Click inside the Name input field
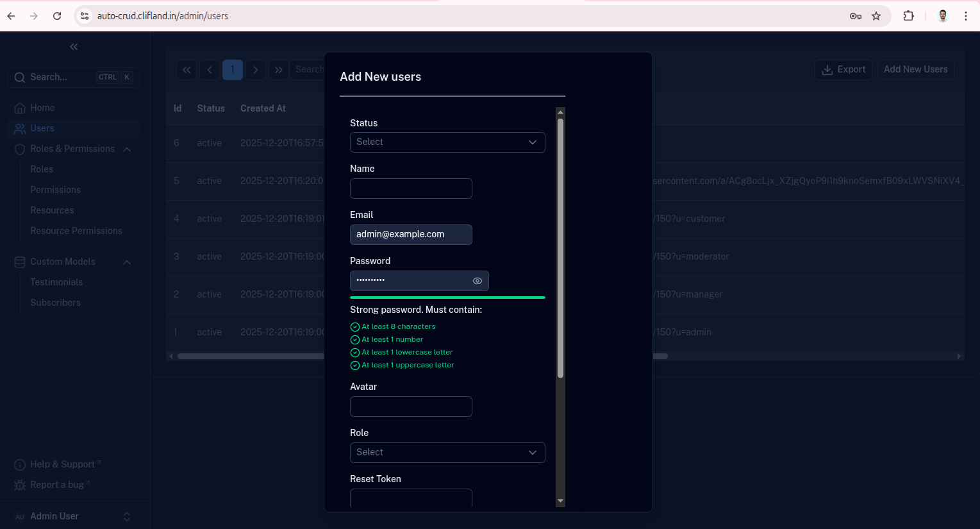 (x=410, y=188)
